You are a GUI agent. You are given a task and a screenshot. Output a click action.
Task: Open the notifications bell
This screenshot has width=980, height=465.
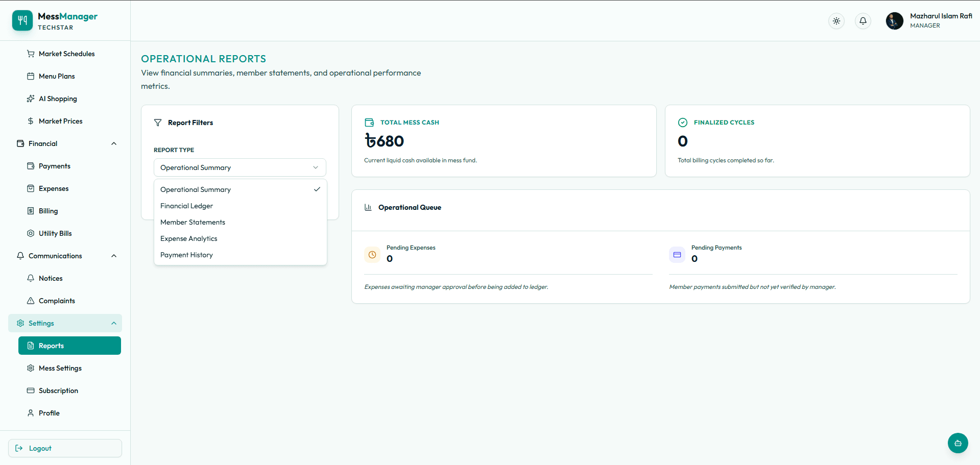(863, 21)
